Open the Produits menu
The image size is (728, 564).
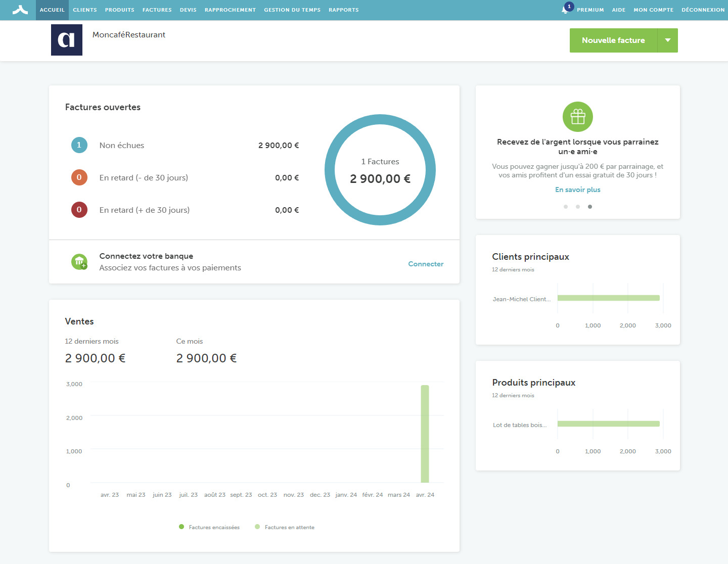[x=120, y=10]
